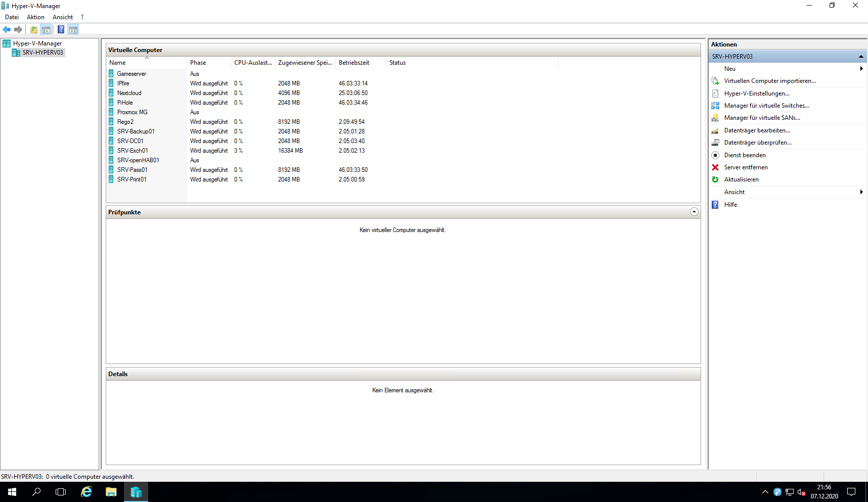Open the ? help menu
Viewport: 868px width, 502px height.
pos(82,17)
